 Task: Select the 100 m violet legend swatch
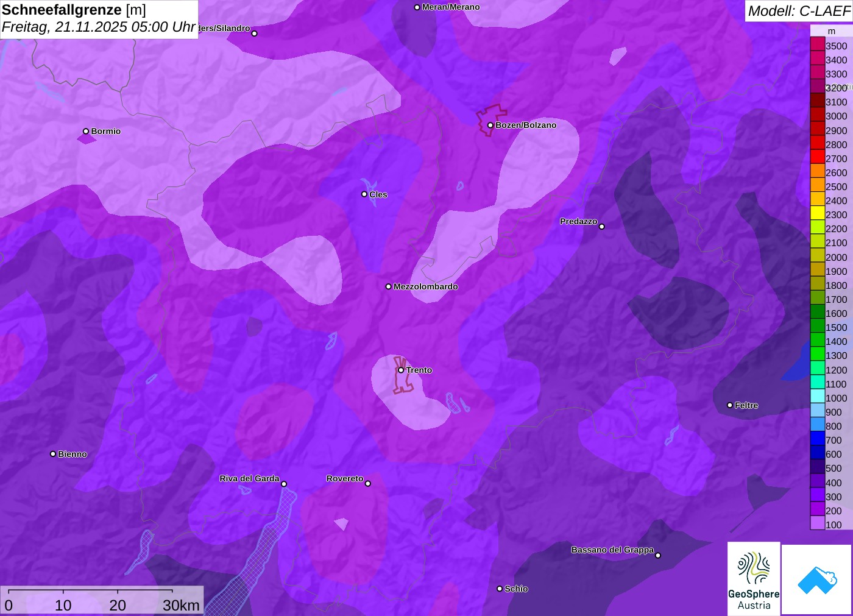818,523
